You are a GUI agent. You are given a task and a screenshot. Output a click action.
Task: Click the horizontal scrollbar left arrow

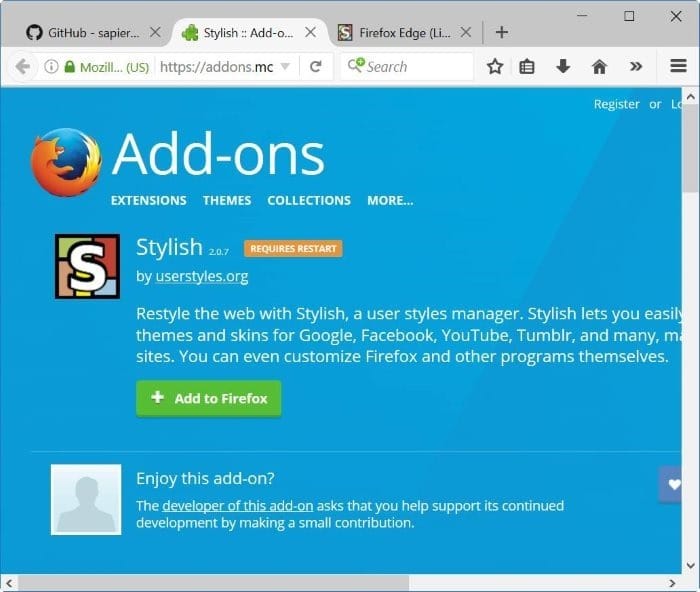[9, 583]
